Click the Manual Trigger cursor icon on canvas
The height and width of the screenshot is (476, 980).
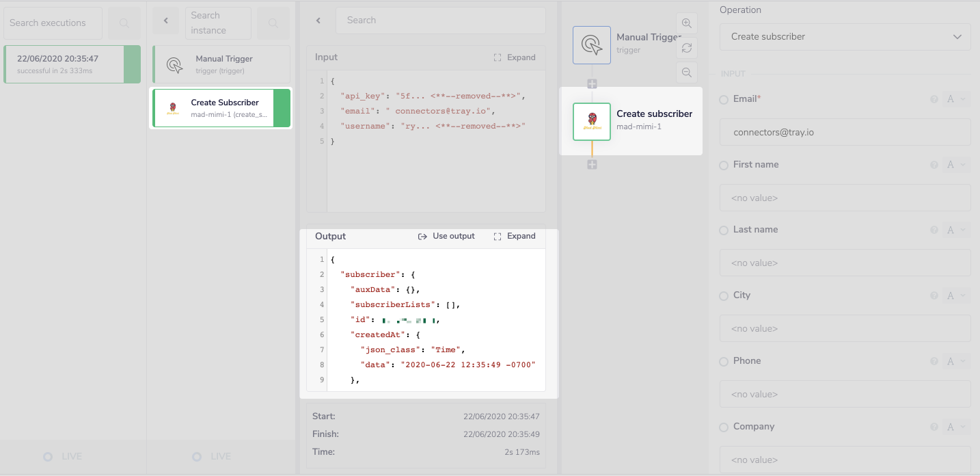point(591,45)
